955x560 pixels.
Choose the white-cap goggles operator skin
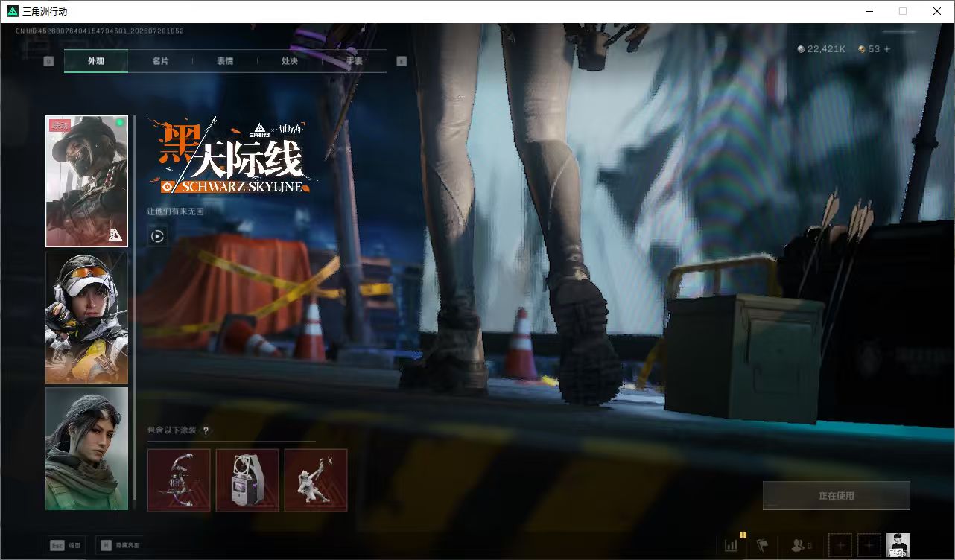point(86,317)
